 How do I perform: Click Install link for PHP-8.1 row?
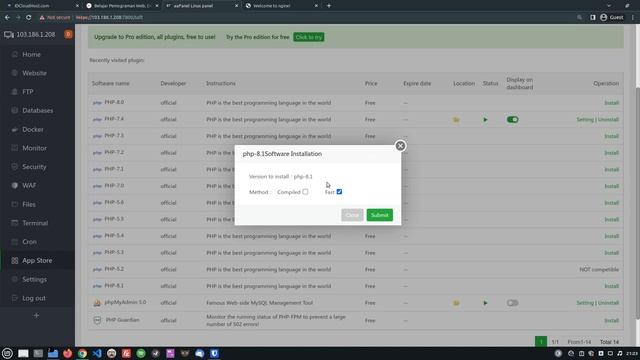point(611,286)
